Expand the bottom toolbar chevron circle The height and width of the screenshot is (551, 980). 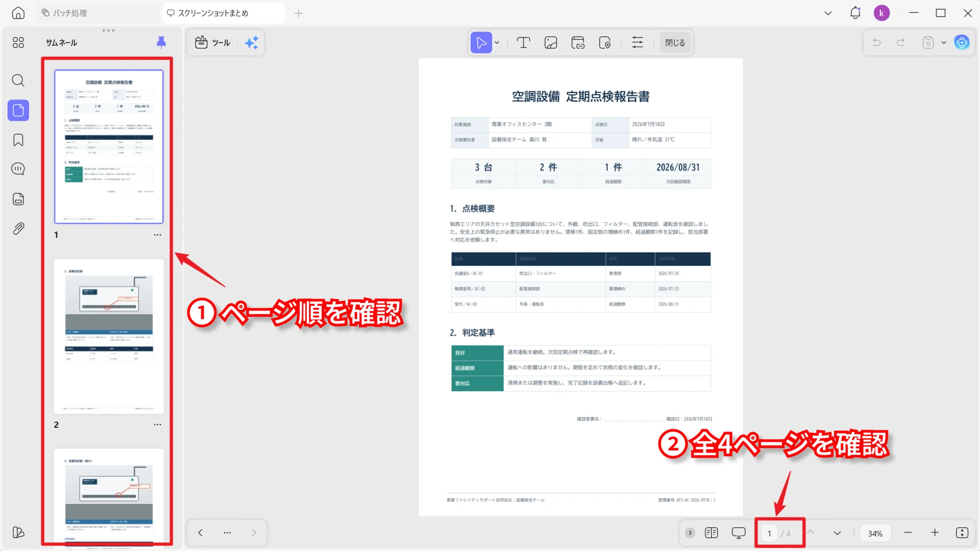coord(690,533)
